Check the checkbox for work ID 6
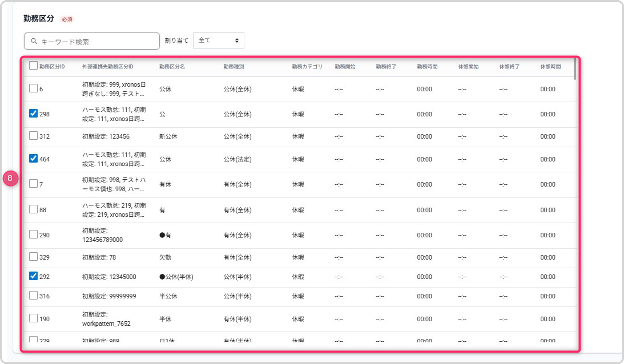This screenshot has width=624, height=364. 33,88
